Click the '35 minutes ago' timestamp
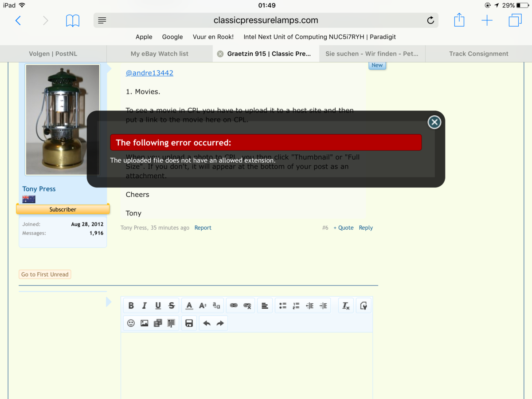Image resolution: width=532 pixels, height=399 pixels. 170,228
